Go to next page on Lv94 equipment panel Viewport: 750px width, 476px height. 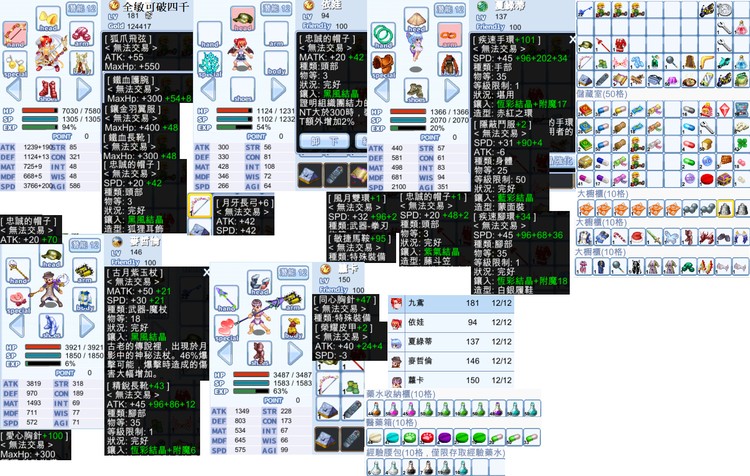(278, 90)
